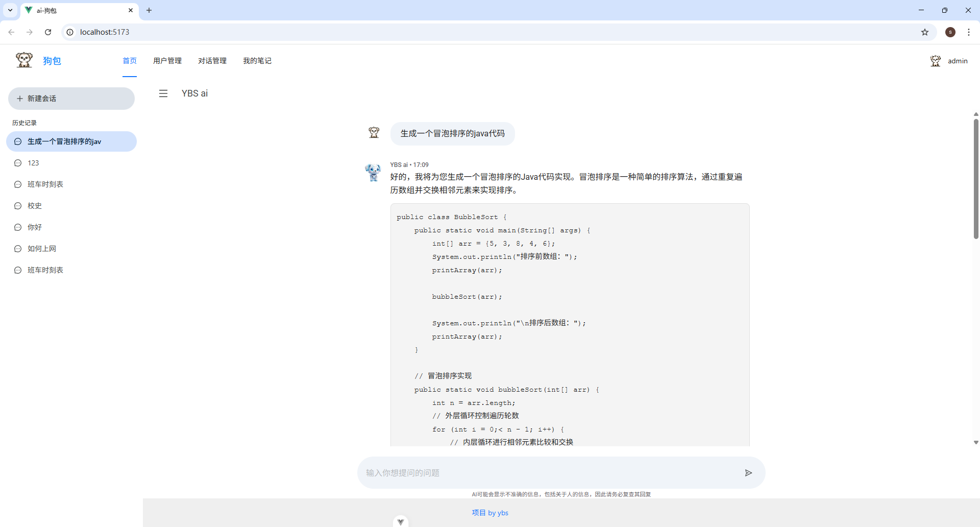The width and height of the screenshot is (980, 527).
Task: Click the chat bubble icon beside 校史
Action: coord(17,206)
